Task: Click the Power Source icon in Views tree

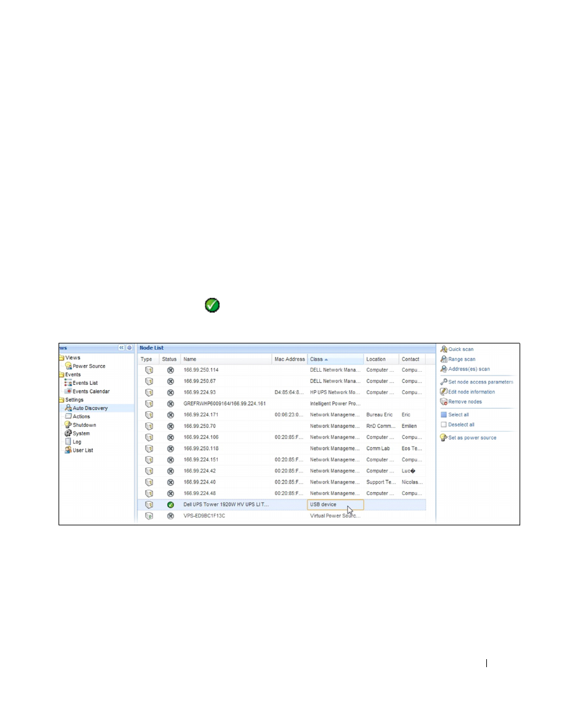Action: 68,366
